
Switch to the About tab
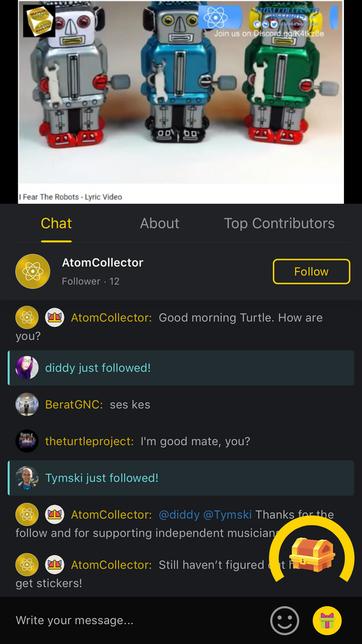point(160,224)
